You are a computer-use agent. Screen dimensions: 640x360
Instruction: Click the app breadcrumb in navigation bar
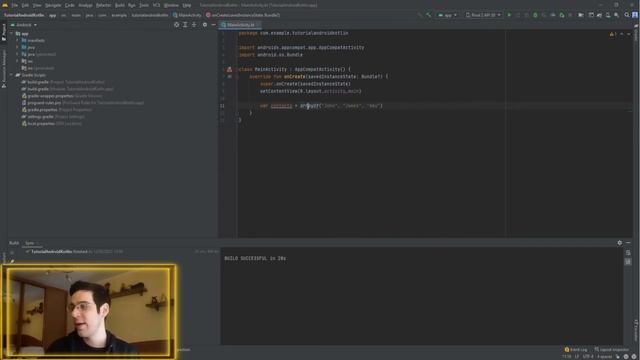pyautogui.click(x=53, y=15)
